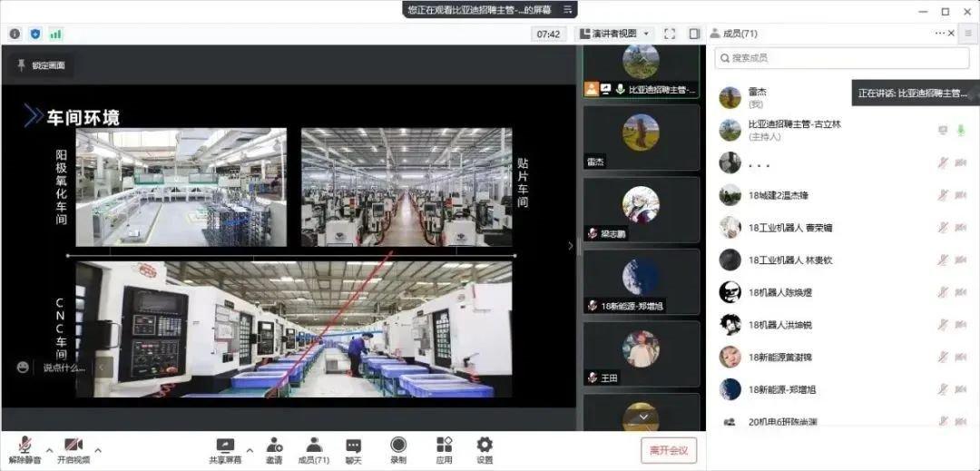Viewport: 980px width, 471px height.
Task: Click avatar of member named ". . ."
Action: coord(730,162)
